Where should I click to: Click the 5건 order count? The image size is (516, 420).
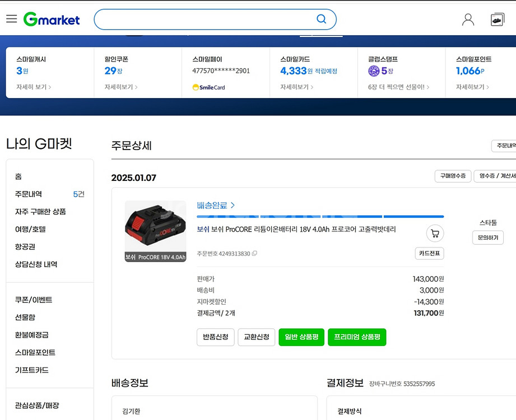click(x=78, y=194)
